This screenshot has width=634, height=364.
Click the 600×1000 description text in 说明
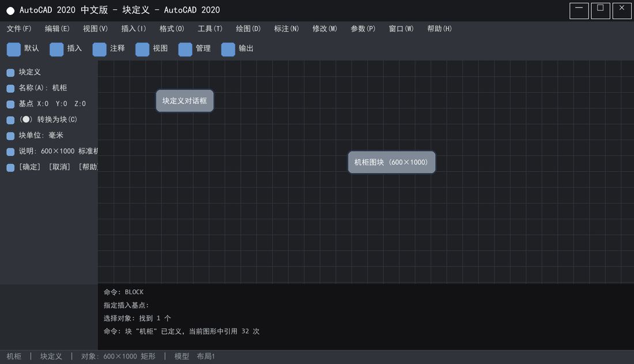(x=58, y=151)
